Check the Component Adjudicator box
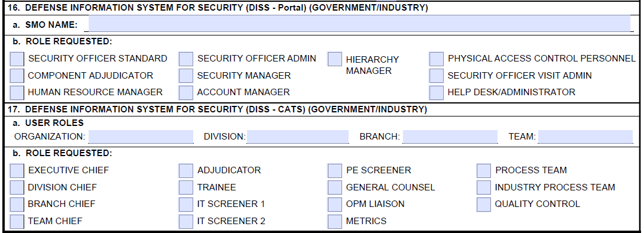Screen dimensions: 644x233 (x=17, y=76)
